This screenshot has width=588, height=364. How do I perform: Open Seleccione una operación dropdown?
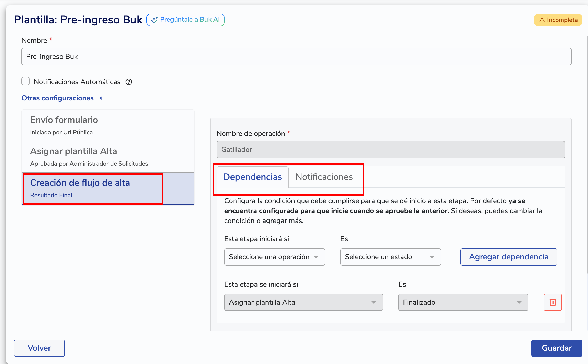tap(274, 257)
